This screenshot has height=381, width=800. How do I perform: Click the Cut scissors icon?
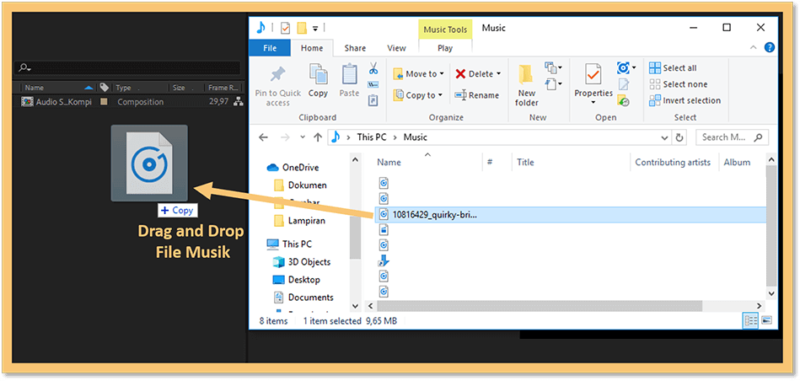pyautogui.click(x=373, y=68)
